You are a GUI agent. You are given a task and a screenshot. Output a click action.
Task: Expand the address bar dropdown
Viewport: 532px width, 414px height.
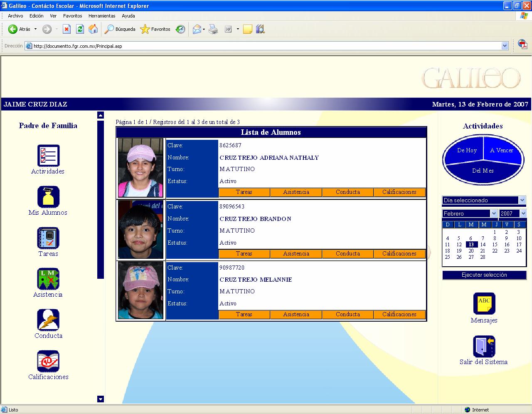pos(505,46)
